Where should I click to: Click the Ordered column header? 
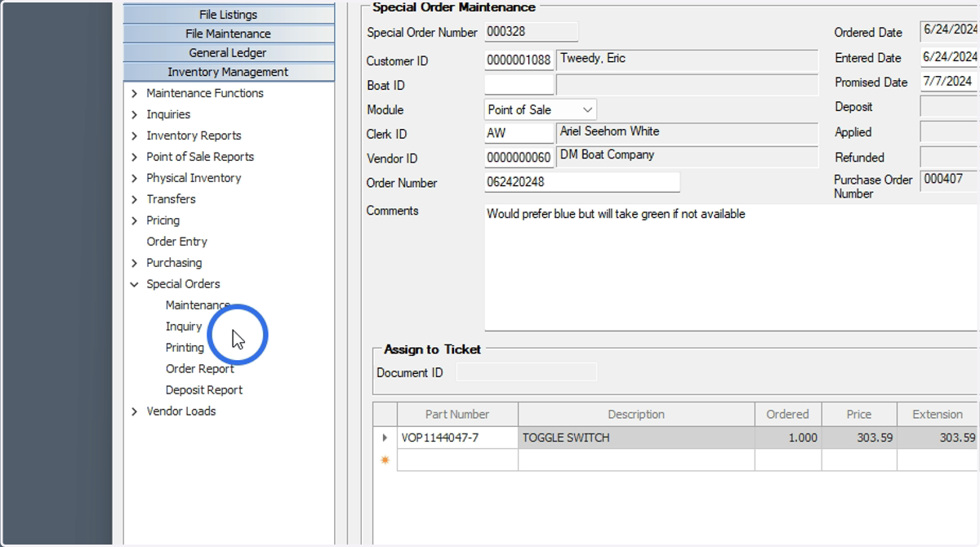point(788,414)
